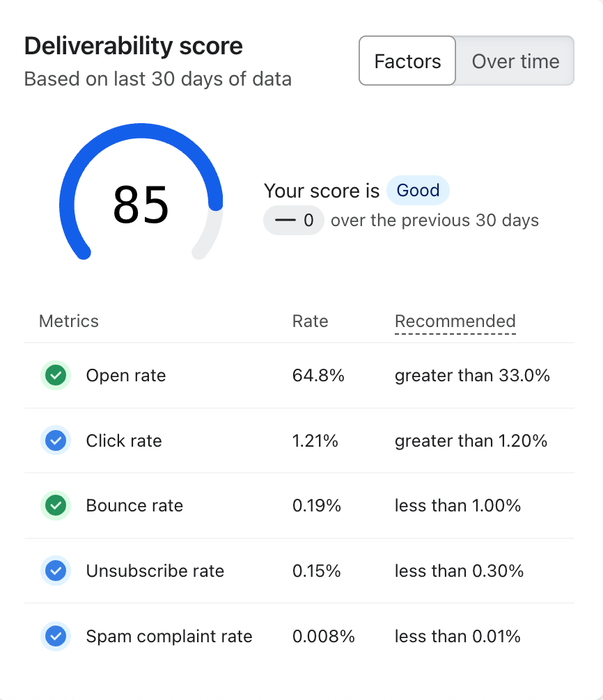Click the blue check icon beside Spam complaint rate
The height and width of the screenshot is (700, 603).
(56, 636)
